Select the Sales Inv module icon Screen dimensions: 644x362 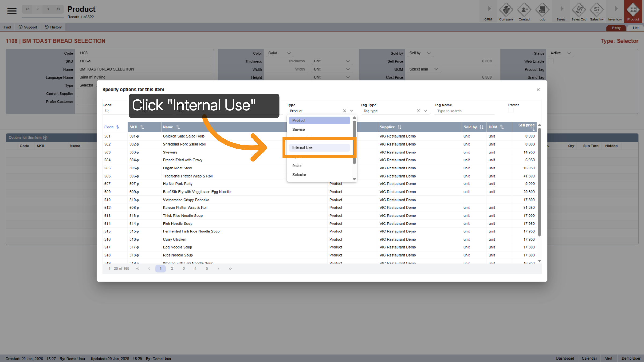pos(597,11)
